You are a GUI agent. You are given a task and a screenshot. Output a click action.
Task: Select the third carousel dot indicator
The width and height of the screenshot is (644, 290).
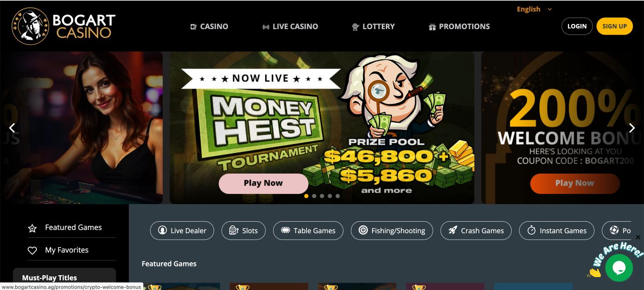click(322, 196)
